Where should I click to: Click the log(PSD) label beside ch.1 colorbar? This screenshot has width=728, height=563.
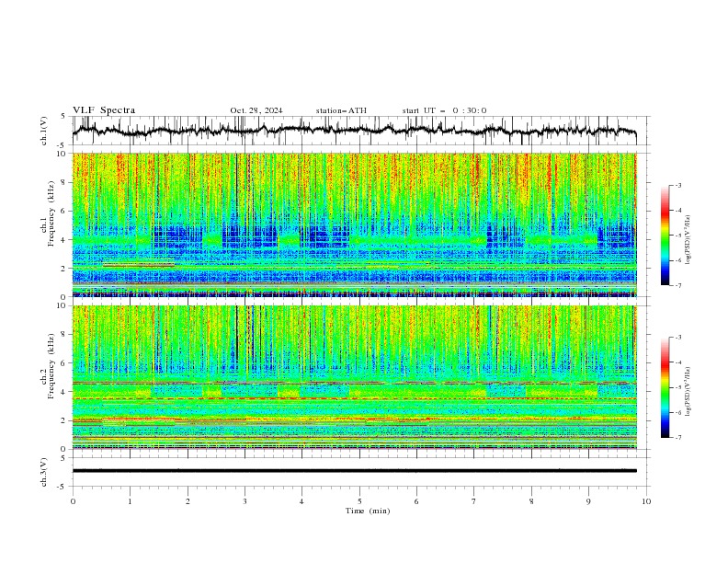[x=688, y=240]
